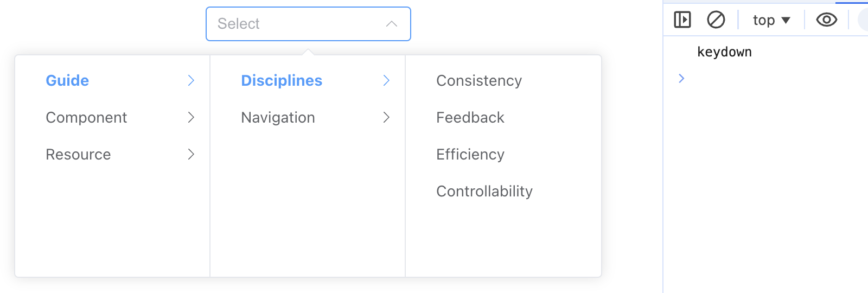Viewport: 868px width, 293px height.
Task: Expand the Navigation chevron arrow
Action: [386, 117]
